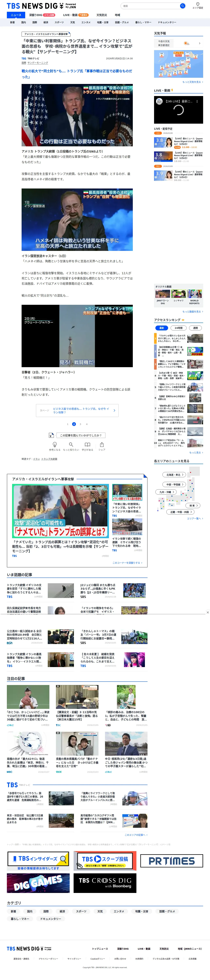Go to next page via the 次ページ chevron box
This screenshot has height=980, width=210.
pyautogui.click(x=77, y=410)
